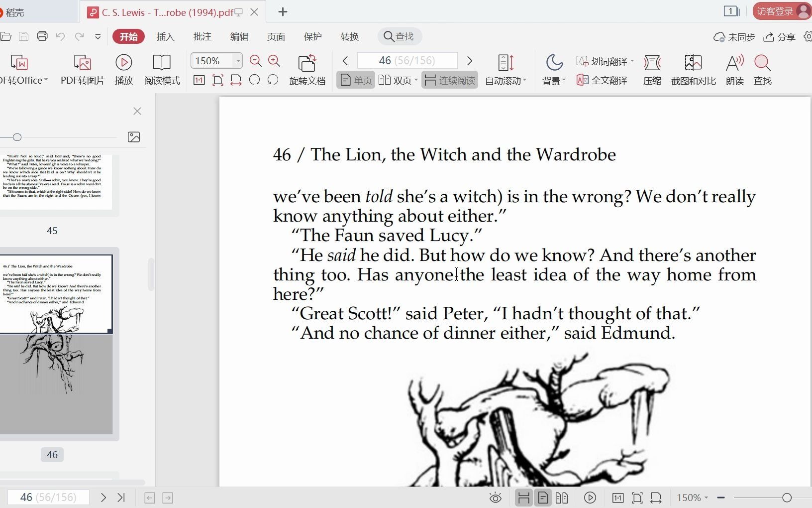Click the 分享 share button

(x=780, y=37)
